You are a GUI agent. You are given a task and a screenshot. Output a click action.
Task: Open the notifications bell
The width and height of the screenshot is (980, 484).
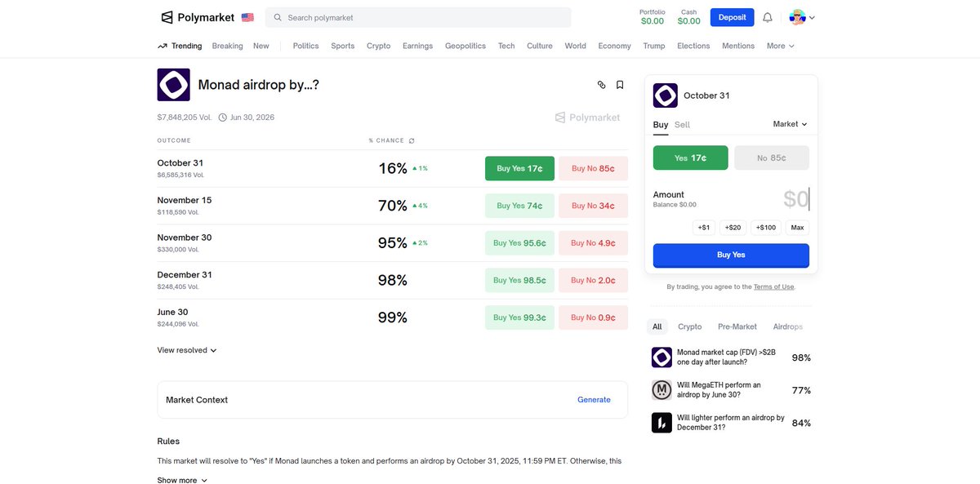pyautogui.click(x=768, y=17)
